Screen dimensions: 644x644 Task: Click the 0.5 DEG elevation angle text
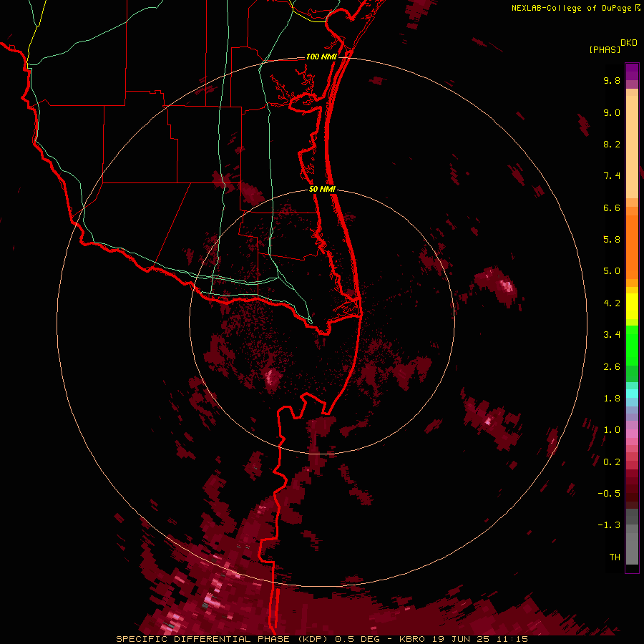tap(357, 639)
